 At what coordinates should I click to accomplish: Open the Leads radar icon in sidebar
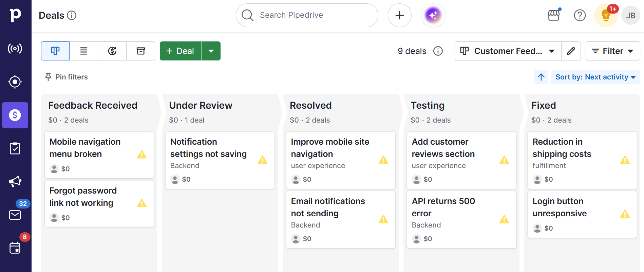tap(15, 49)
